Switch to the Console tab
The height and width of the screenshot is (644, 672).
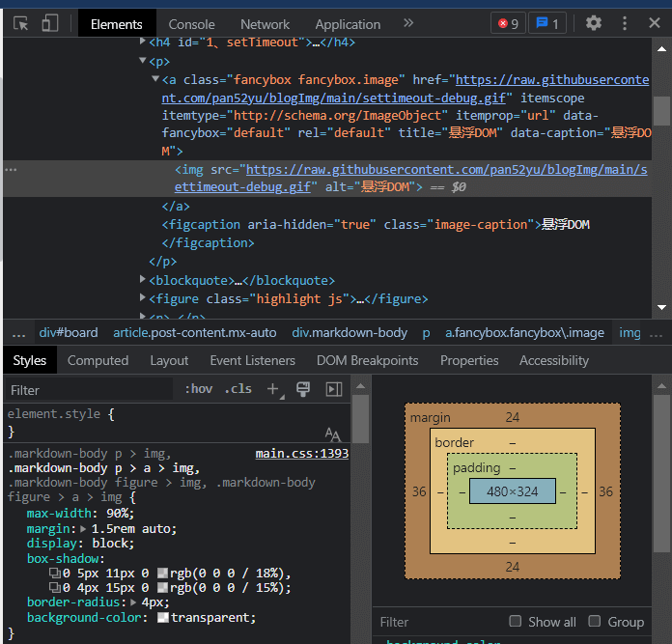click(x=191, y=24)
